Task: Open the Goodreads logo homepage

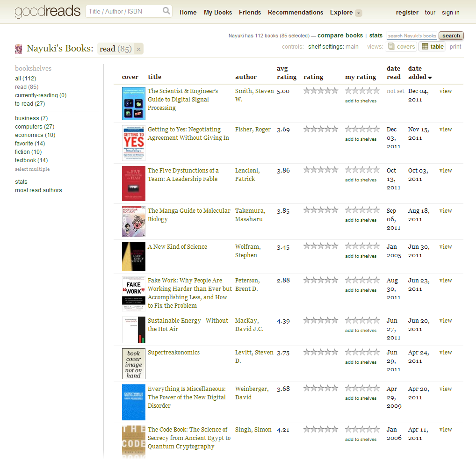Action: point(48,11)
